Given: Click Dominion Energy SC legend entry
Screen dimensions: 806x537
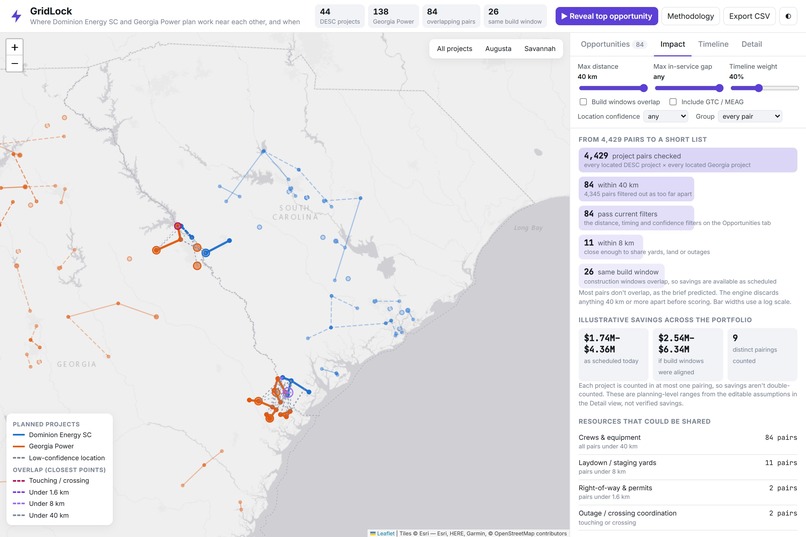Looking at the screenshot, I should click(x=52, y=435).
